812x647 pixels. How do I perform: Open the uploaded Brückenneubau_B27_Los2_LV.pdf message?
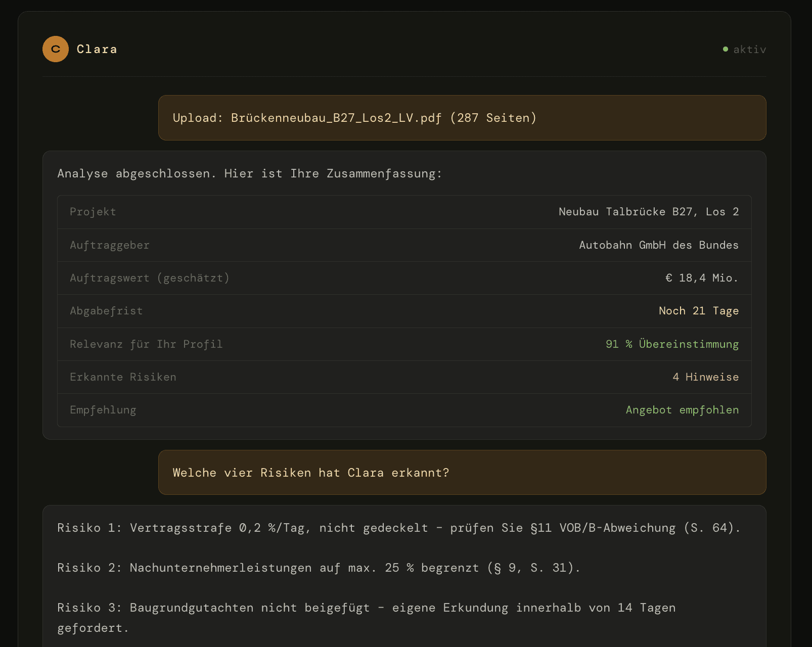pos(462,118)
